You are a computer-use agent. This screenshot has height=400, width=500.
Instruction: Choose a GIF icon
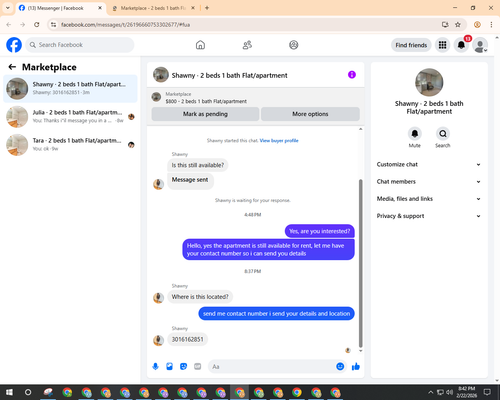198,367
